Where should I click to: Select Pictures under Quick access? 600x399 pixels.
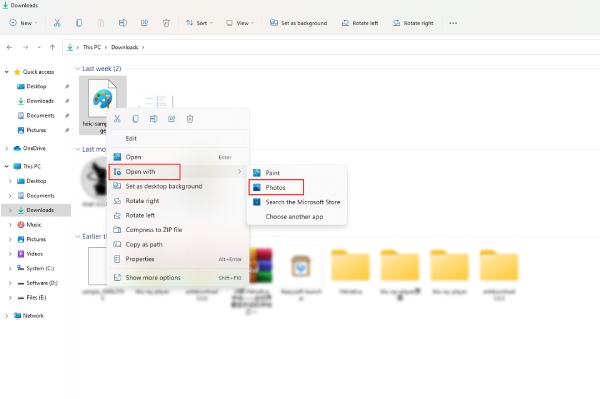[x=36, y=130]
